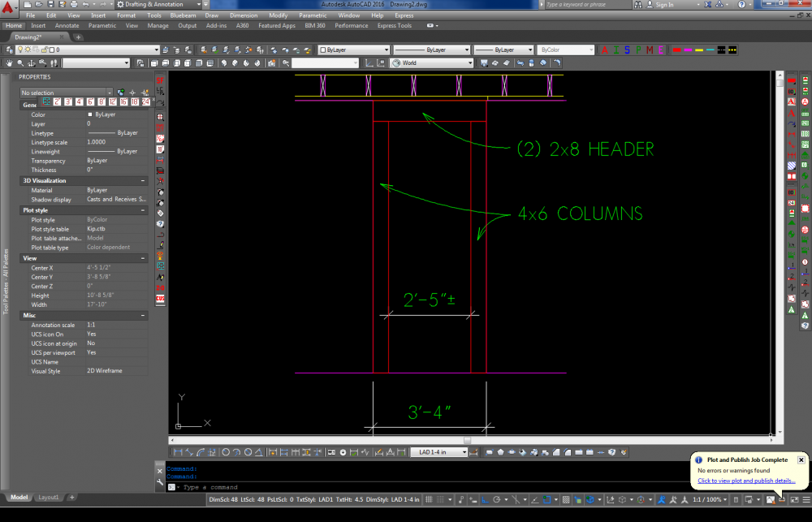Open the No selection object dropdown

[67, 93]
